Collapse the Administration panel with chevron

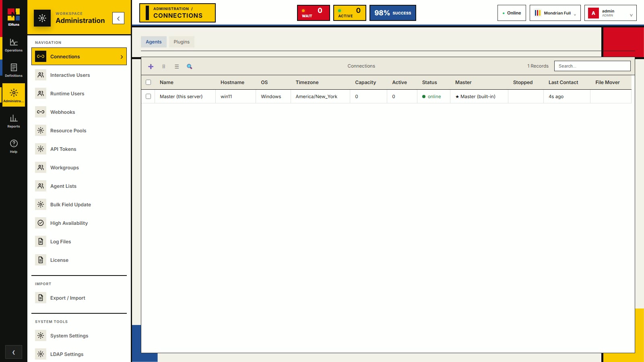118,18
